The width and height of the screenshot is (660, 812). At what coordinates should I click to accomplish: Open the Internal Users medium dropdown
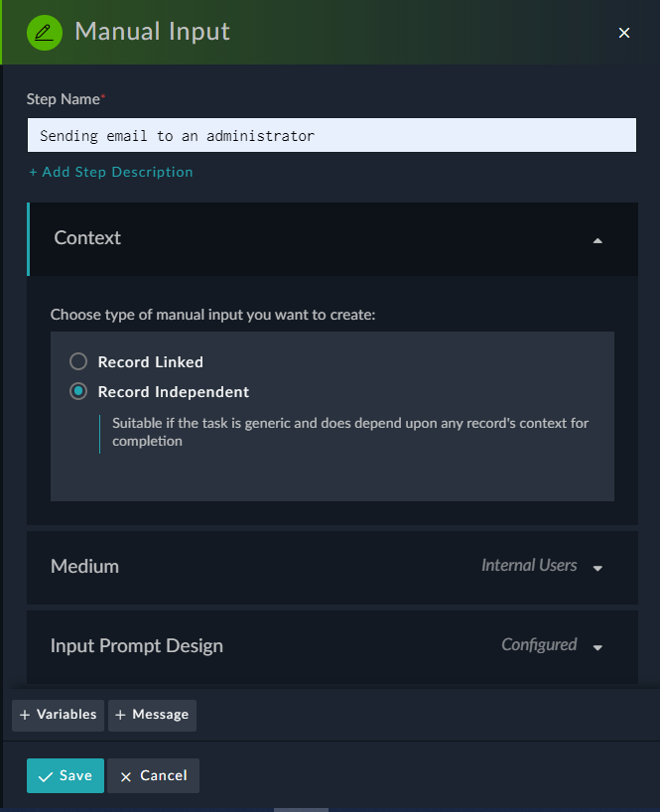pos(596,568)
